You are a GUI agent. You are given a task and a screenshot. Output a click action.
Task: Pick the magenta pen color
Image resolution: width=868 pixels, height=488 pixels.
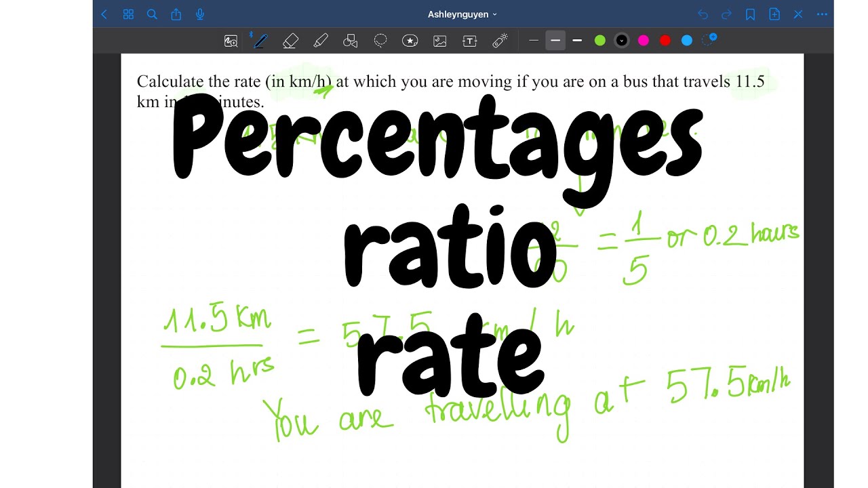point(644,41)
